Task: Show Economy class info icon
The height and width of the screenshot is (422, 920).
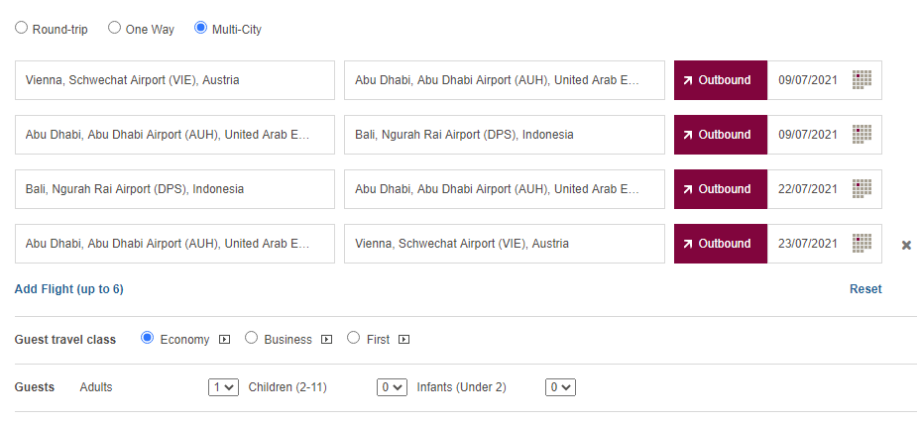Action: point(224,340)
